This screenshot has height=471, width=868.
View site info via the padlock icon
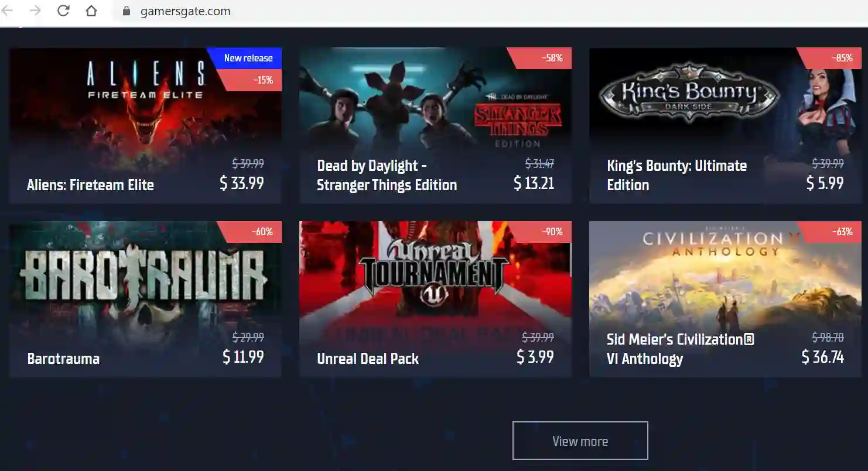(125, 11)
